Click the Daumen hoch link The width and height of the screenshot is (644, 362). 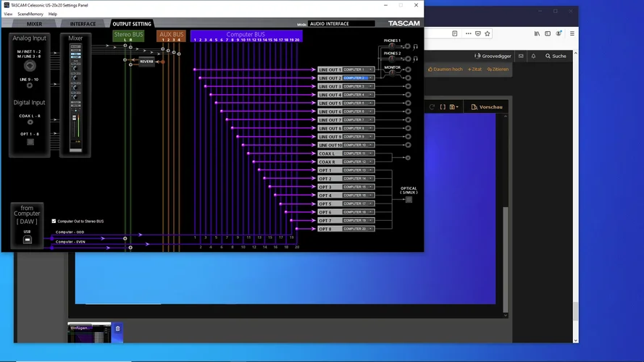(445, 70)
